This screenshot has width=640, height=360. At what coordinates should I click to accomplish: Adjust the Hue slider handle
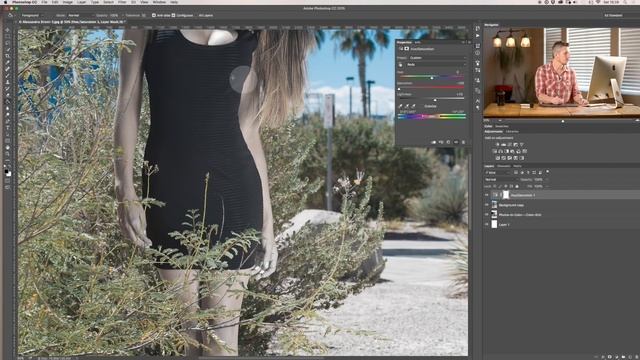432,78
